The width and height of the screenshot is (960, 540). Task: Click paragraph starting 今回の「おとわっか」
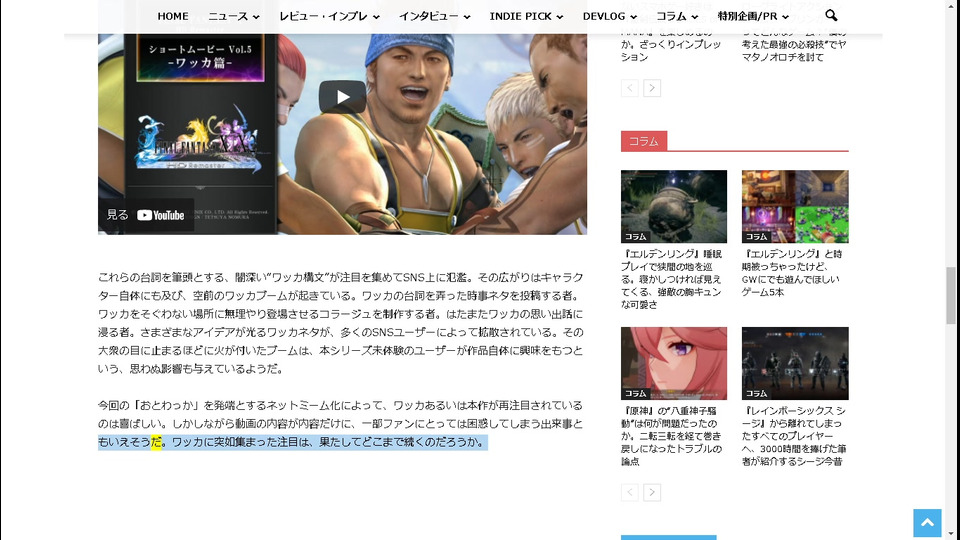341,424
